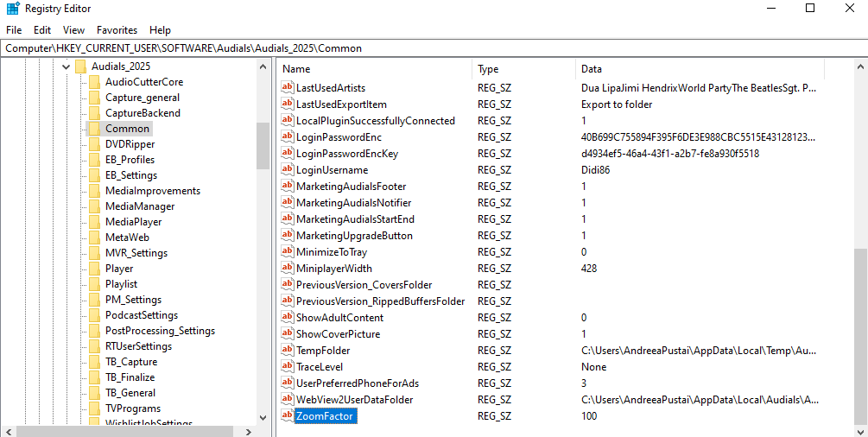Select the MinimizeToTray value icon
868x437 pixels.
(x=288, y=252)
